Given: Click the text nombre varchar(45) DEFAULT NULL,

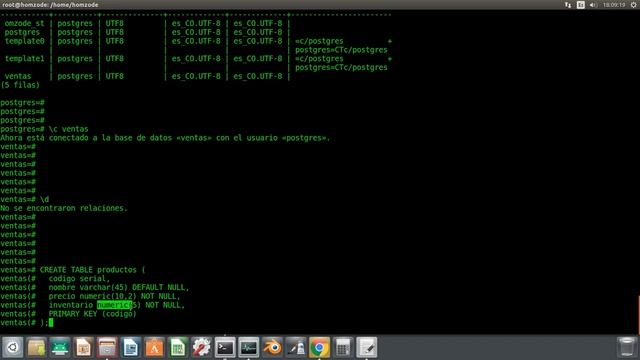Looking at the screenshot, I should point(119,287).
